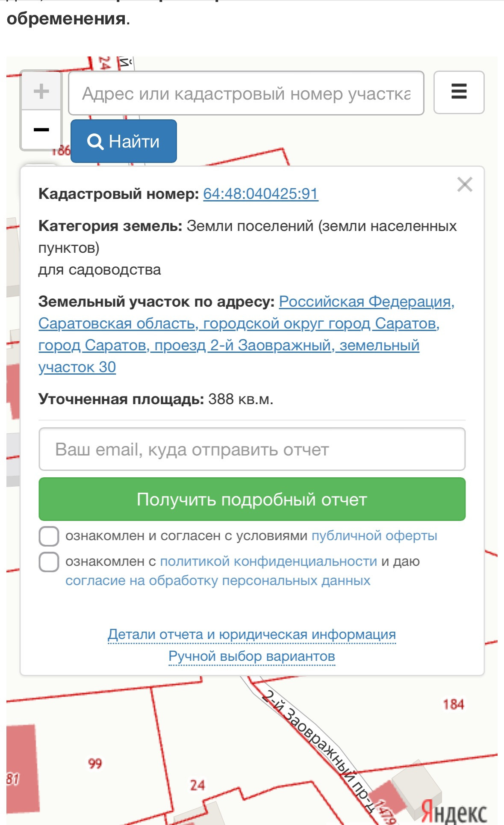This screenshot has height=825, width=504.
Task: Open cadastral number 64:48:040425:91 link
Action: click(260, 194)
